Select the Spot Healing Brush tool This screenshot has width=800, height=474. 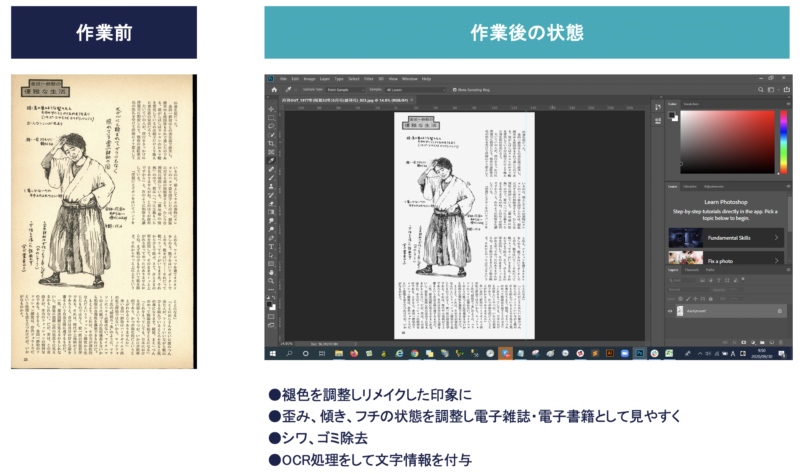tap(271, 169)
